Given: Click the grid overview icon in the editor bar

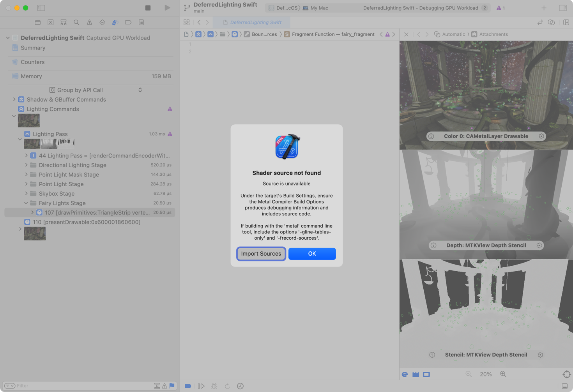Looking at the screenshot, I should coord(186,22).
